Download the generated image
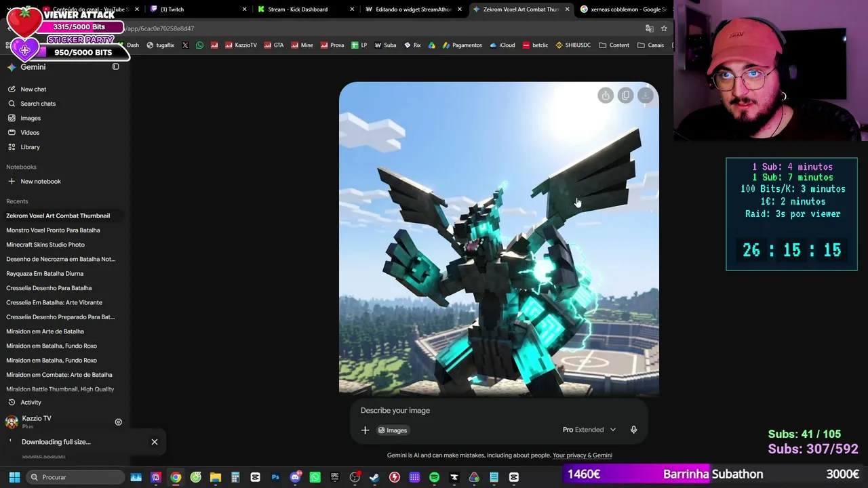 646,96
